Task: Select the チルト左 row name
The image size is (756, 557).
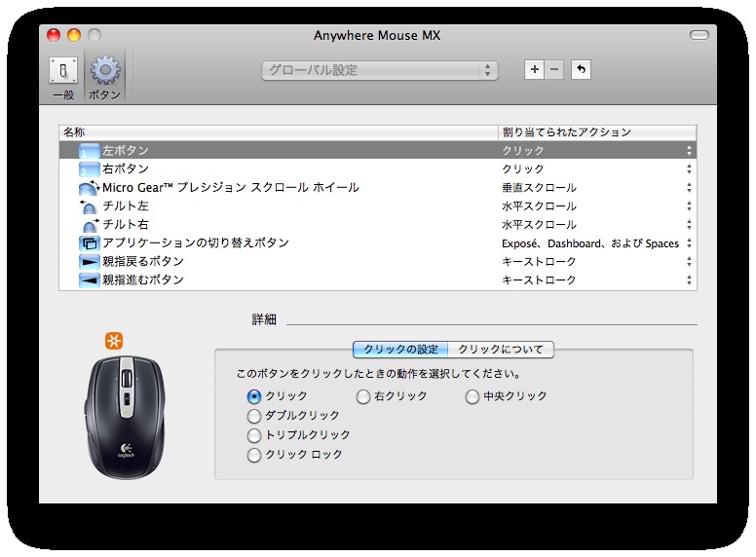Action: pos(126,206)
